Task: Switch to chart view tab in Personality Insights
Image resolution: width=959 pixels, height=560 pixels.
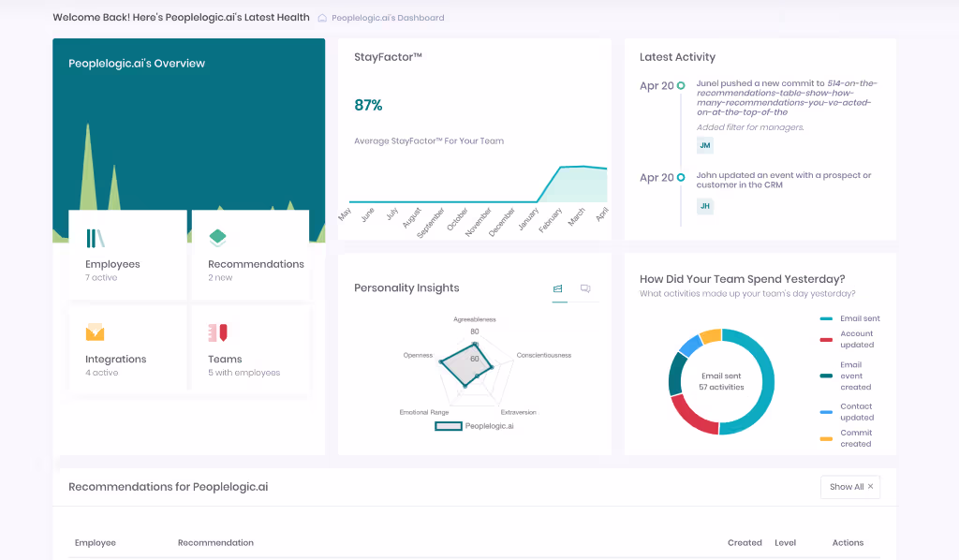Action: point(558,288)
